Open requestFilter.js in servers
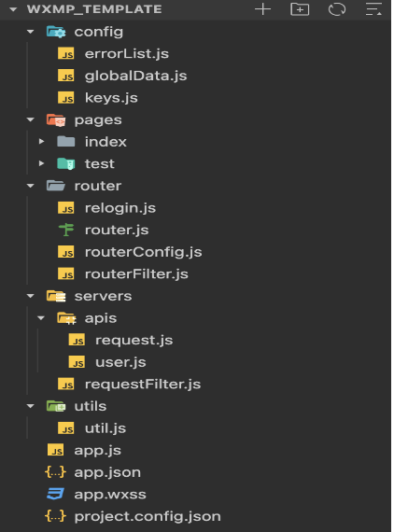The height and width of the screenshot is (532, 394). point(143,385)
